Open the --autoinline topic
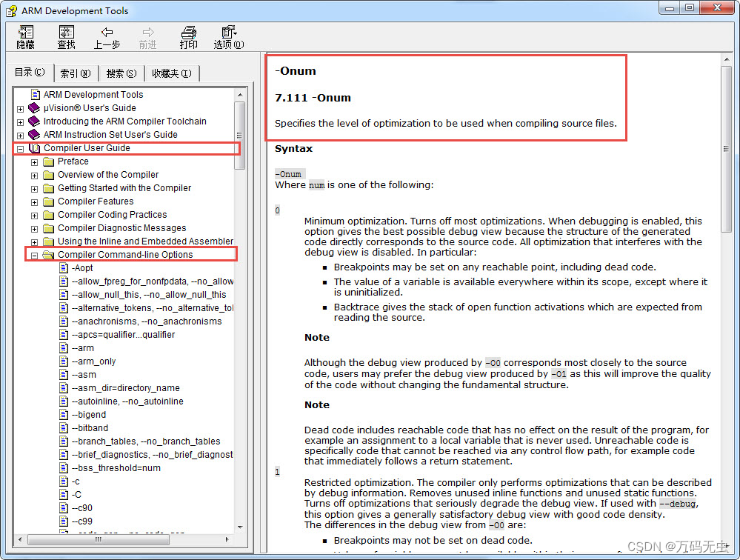 pyautogui.click(x=127, y=401)
